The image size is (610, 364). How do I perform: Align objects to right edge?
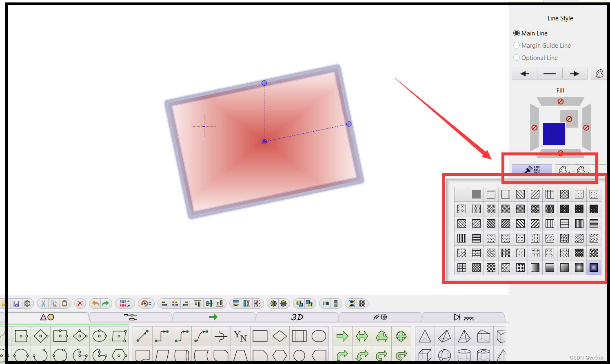tap(186, 304)
